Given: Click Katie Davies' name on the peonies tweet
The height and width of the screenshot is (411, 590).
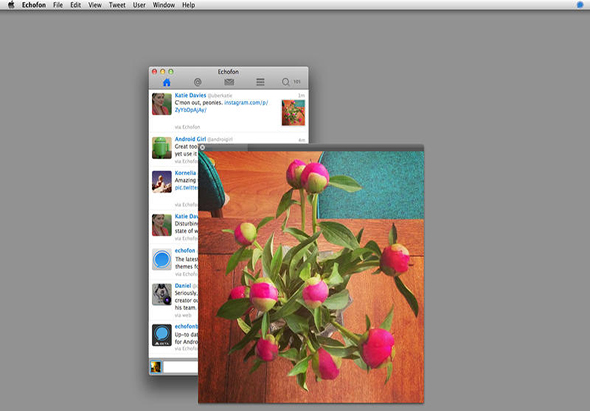Looking at the screenshot, I should 190,95.
